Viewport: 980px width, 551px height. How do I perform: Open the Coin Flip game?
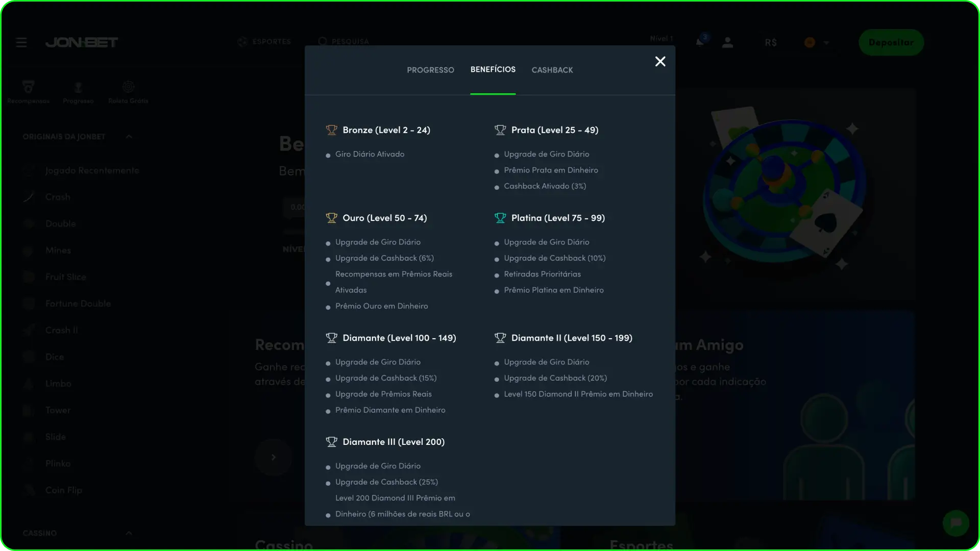(53, 490)
